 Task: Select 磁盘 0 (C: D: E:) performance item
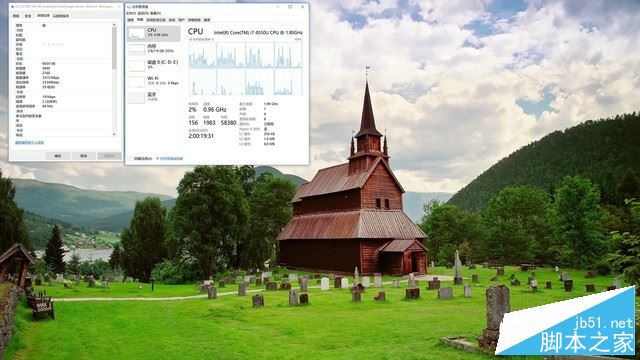tap(153, 65)
